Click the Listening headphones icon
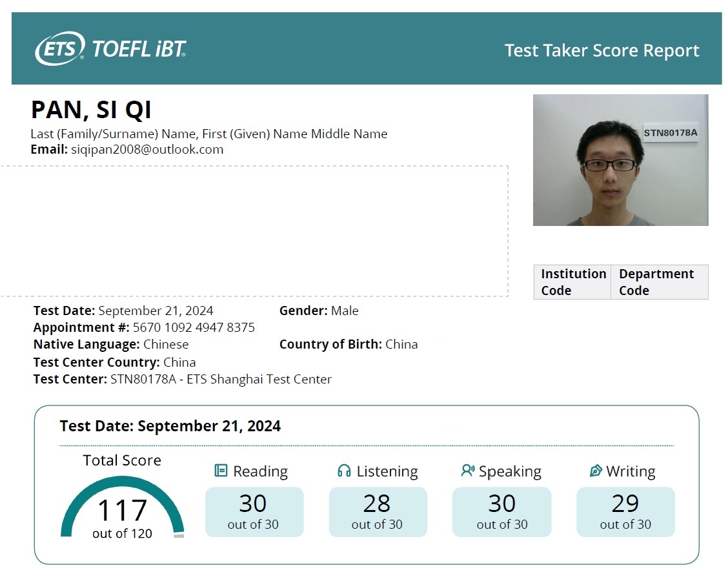728x572 pixels. 344,471
